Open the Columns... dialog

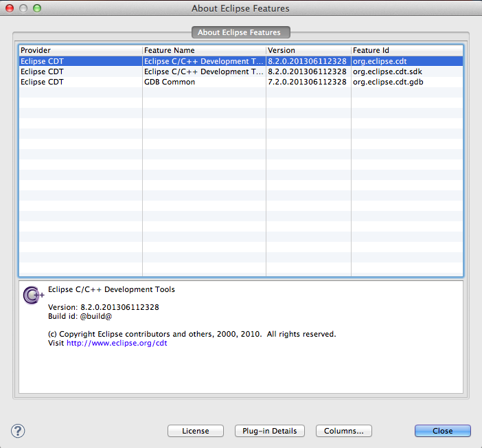point(344,431)
